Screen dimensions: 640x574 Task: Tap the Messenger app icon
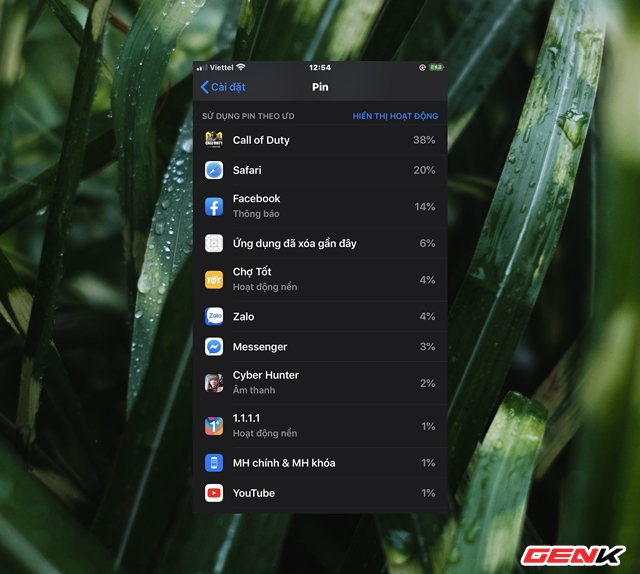click(213, 347)
